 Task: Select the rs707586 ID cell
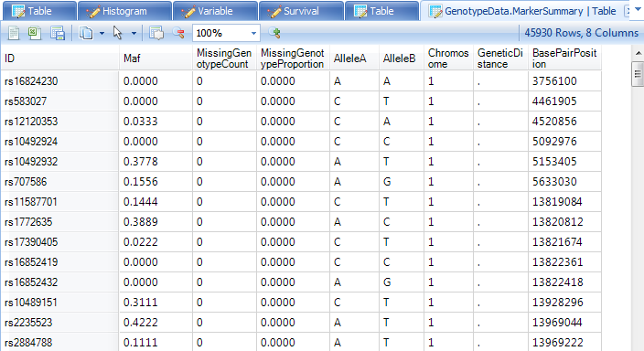60,182
